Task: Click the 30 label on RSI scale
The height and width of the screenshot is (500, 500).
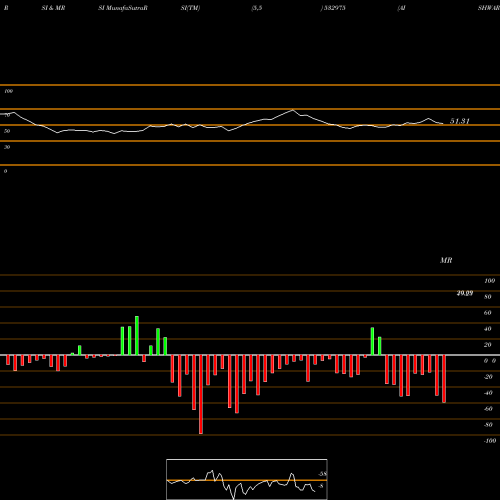Action: pos(7,147)
